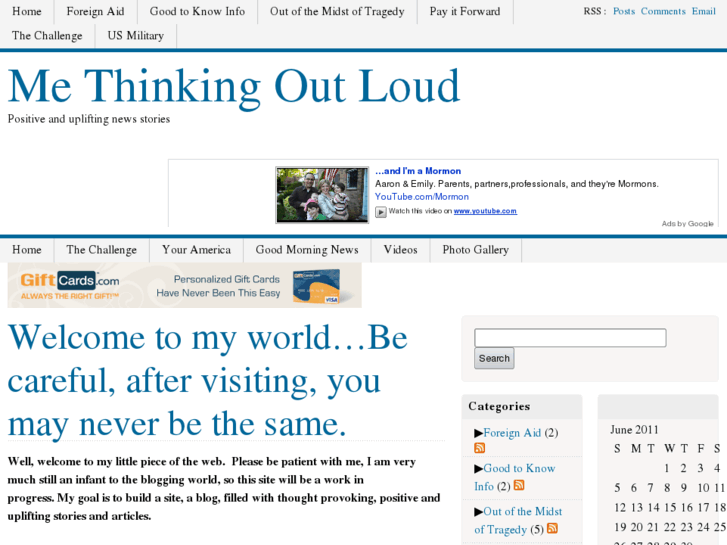Viewport: 727px width, 545px height.
Task: Open the '...and I'm a Mormon' ad headline
Action: (418, 171)
